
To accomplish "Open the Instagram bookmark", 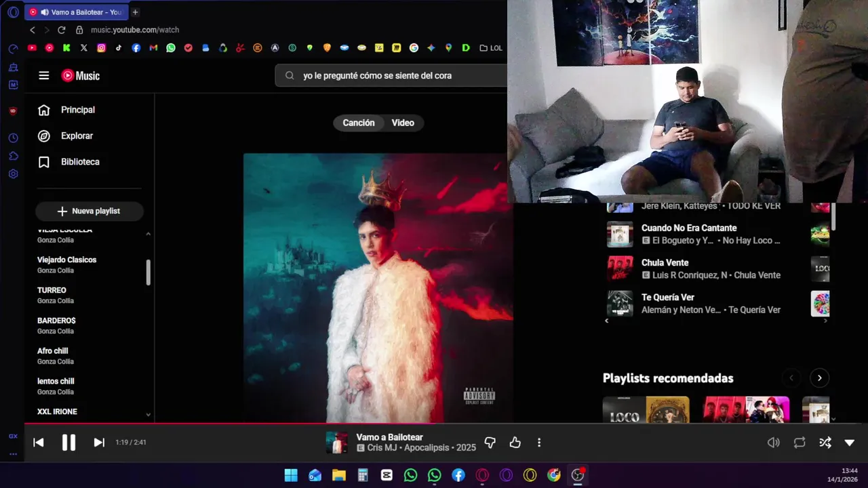I will [101, 48].
